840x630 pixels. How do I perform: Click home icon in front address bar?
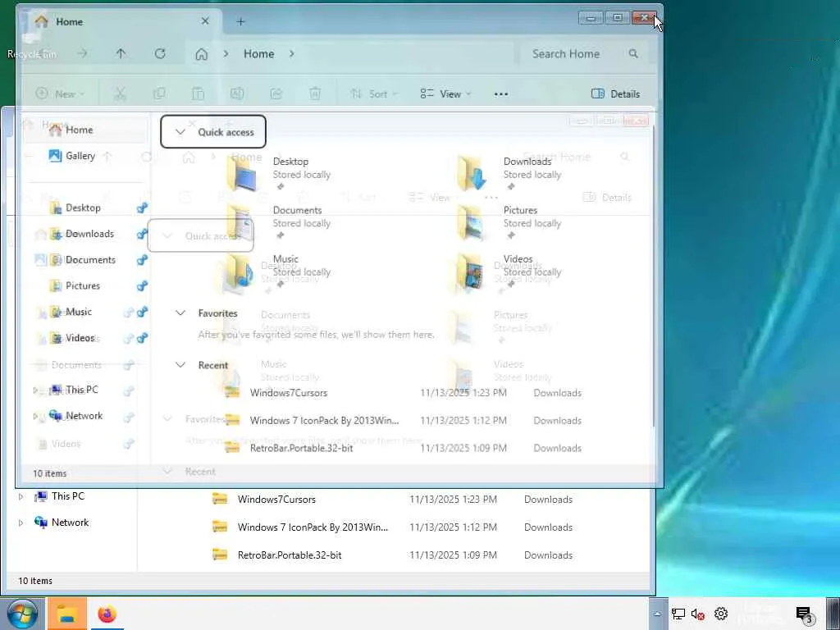[202, 54]
